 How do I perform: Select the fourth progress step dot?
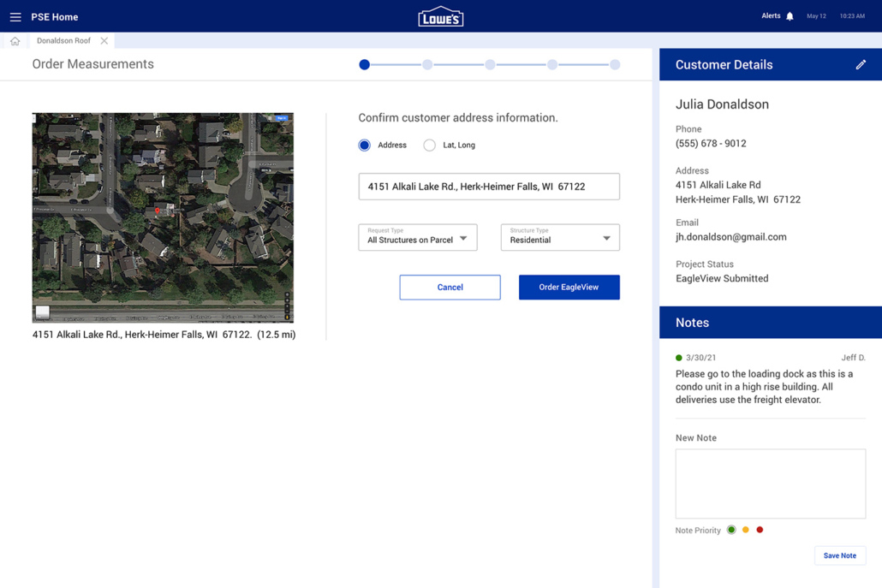pyautogui.click(x=552, y=65)
